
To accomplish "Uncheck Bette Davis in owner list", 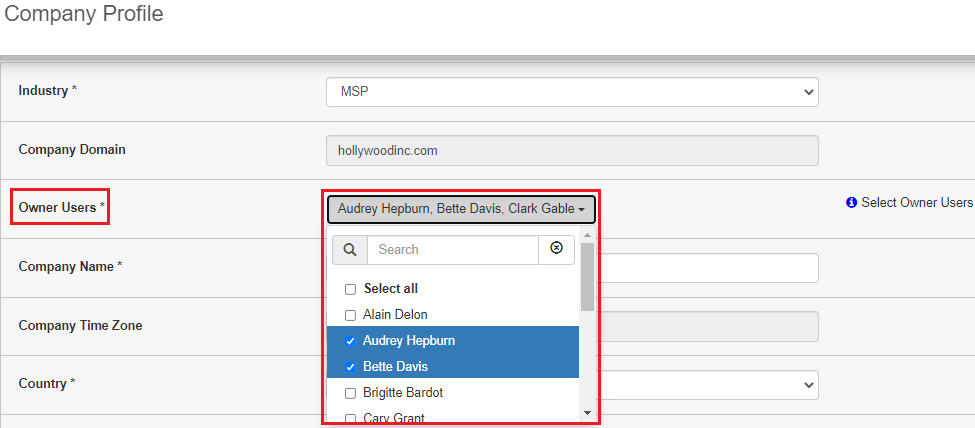I will click(x=350, y=367).
